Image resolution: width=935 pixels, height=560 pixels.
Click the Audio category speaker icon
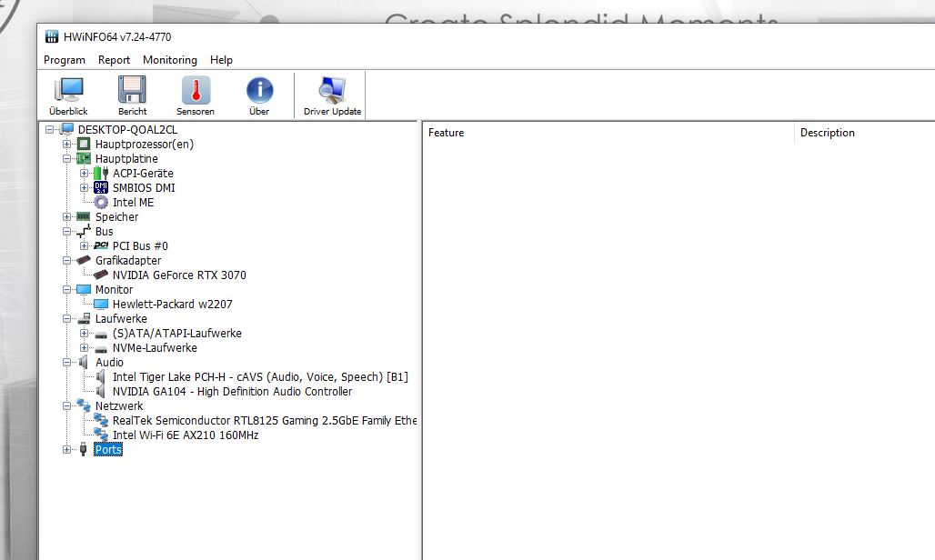point(84,362)
